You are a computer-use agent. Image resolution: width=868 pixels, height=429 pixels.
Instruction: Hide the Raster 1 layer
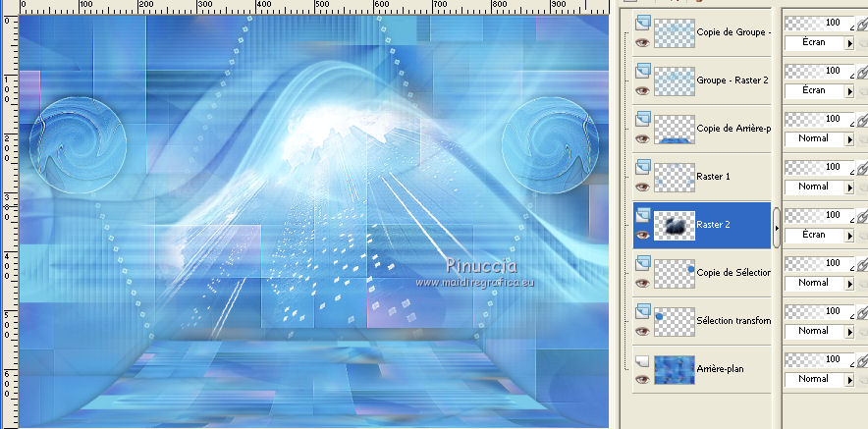pos(642,188)
